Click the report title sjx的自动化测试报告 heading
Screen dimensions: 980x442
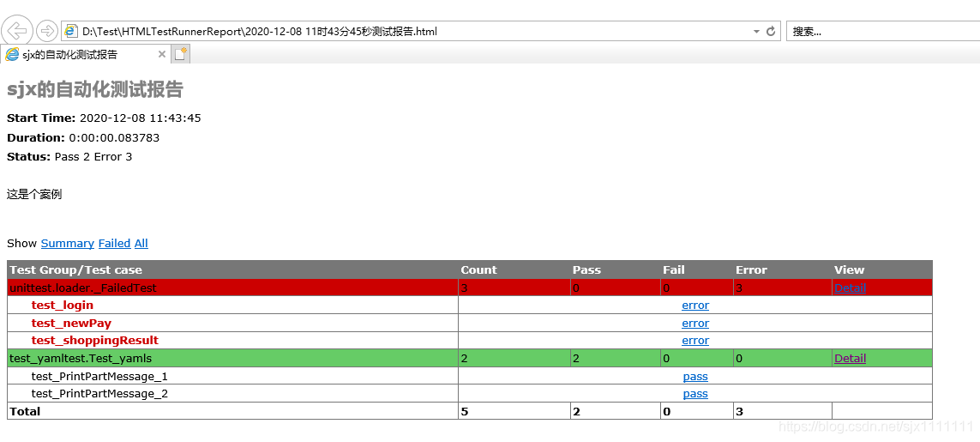[94, 90]
